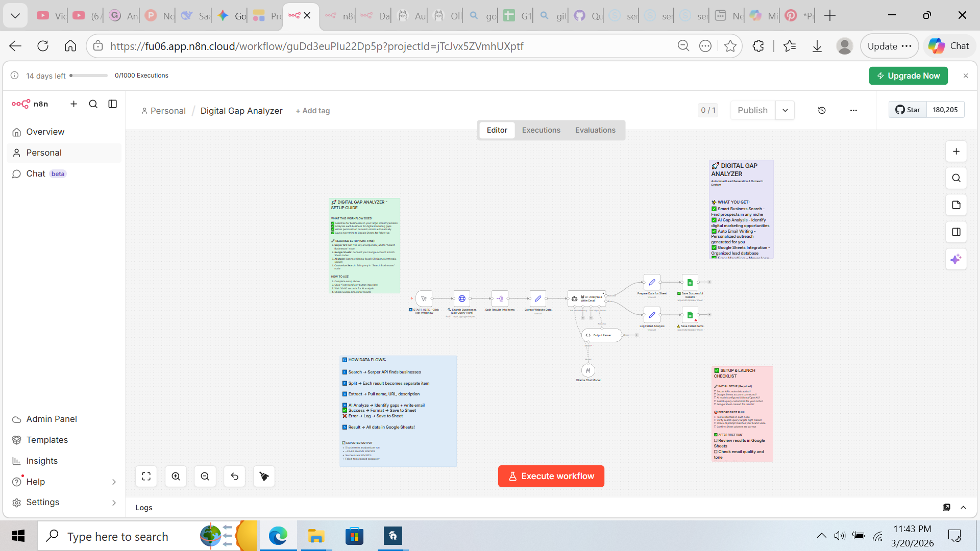Expand the Logs panel chevron
This screenshot has height=551, width=980.
tap(964, 507)
